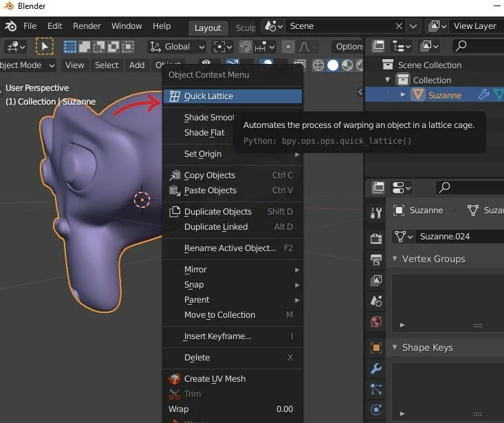This screenshot has height=423, width=504.
Task: Switch to solid viewport shading mode
Action: point(333,65)
